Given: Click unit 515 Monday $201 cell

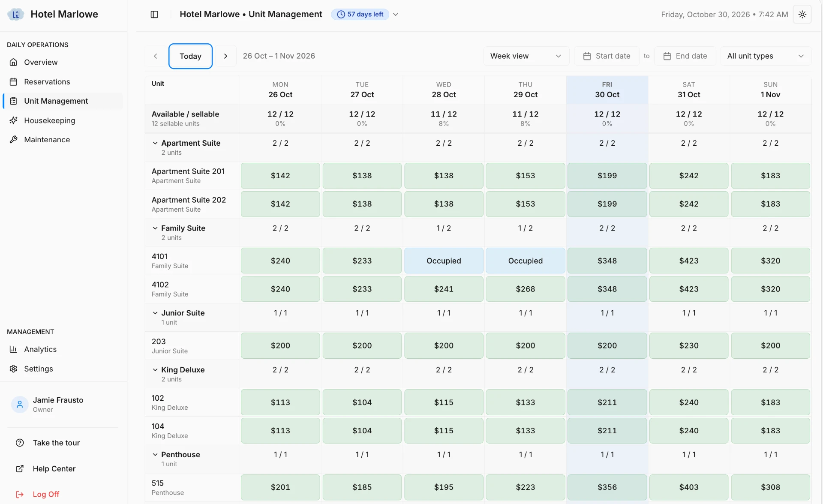Looking at the screenshot, I should click(x=280, y=487).
